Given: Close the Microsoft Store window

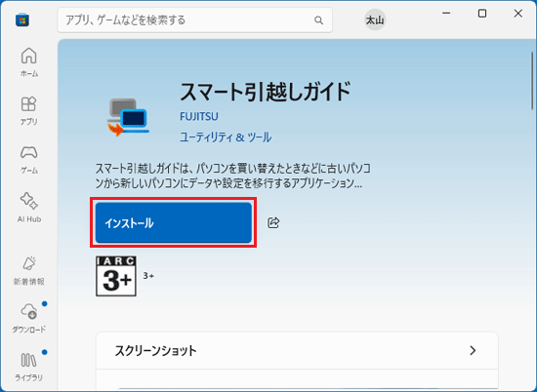Looking at the screenshot, I should pyautogui.click(x=518, y=14).
